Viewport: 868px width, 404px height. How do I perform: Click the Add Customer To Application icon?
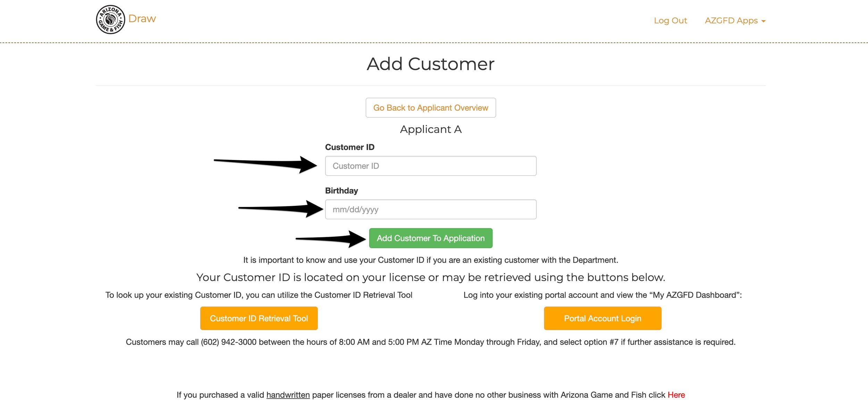click(x=431, y=237)
